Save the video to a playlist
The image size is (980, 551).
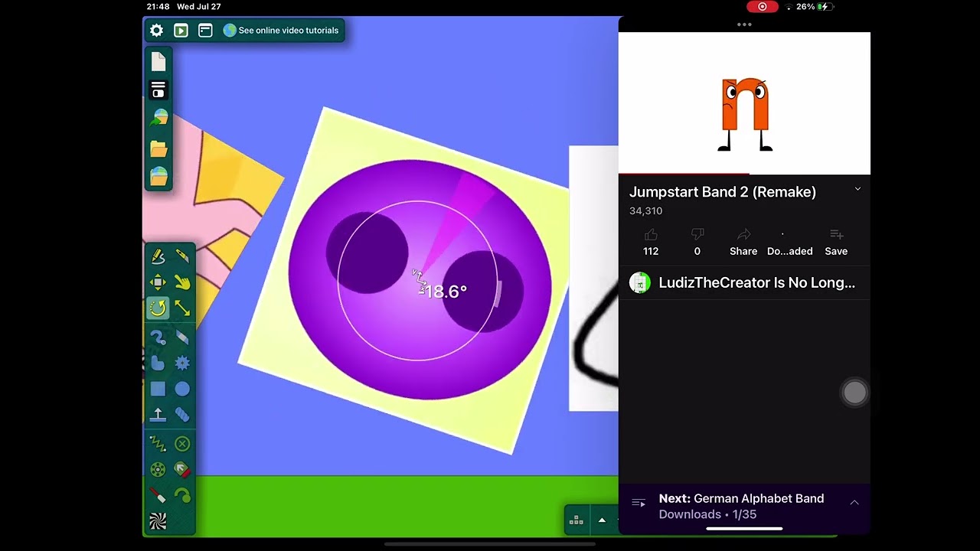836,242
